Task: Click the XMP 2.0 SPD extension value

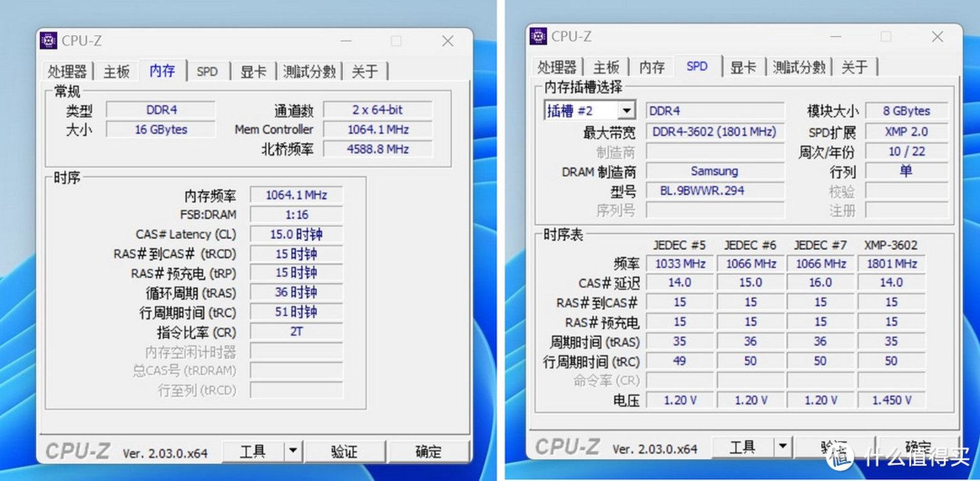Action: click(x=906, y=132)
